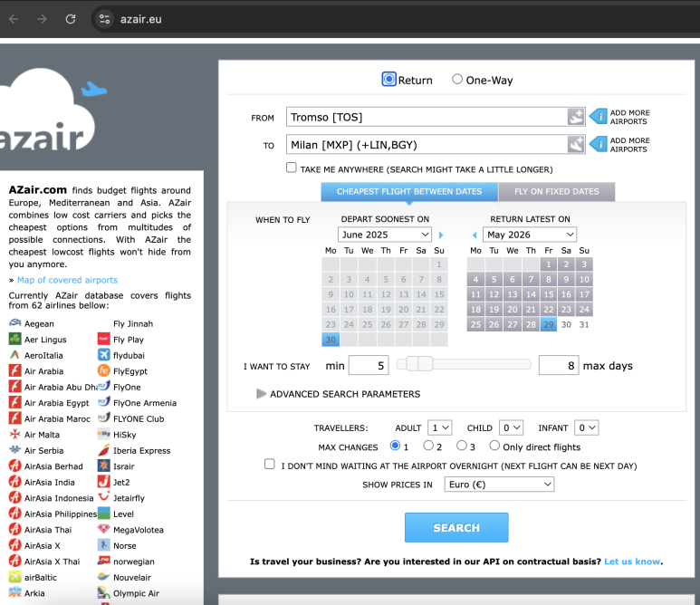Open the June 2025 departure month dropdown

coord(384,235)
